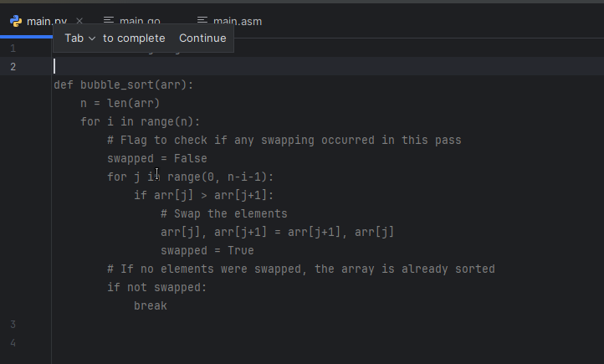Click the '# Swap the elements' comment
Image resolution: width=604 pixels, height=364 pixels.
click(223, 213)
